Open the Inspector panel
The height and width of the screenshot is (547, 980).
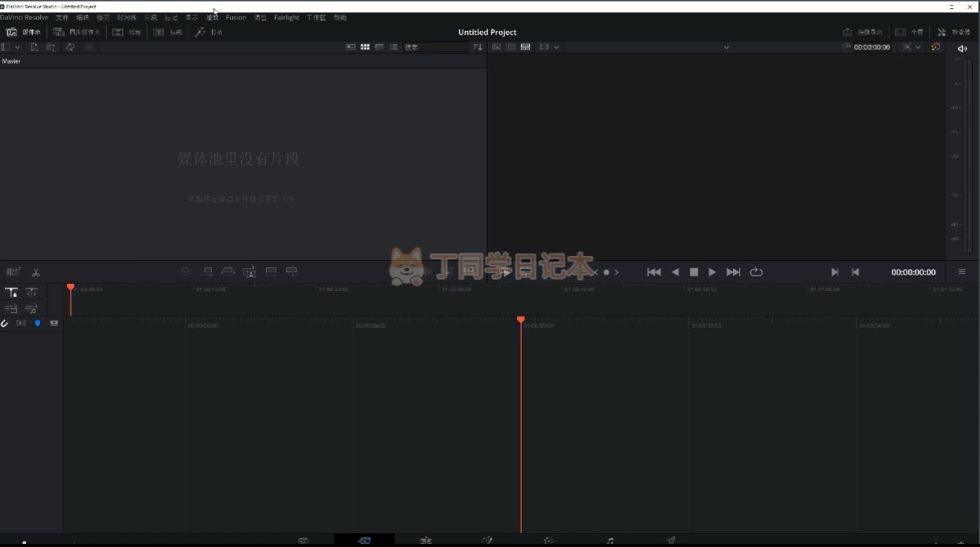pos(953,32)
